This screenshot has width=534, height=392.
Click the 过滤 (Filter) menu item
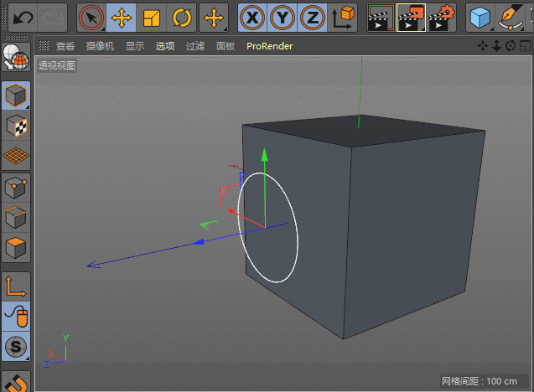(x=195, y=46)
